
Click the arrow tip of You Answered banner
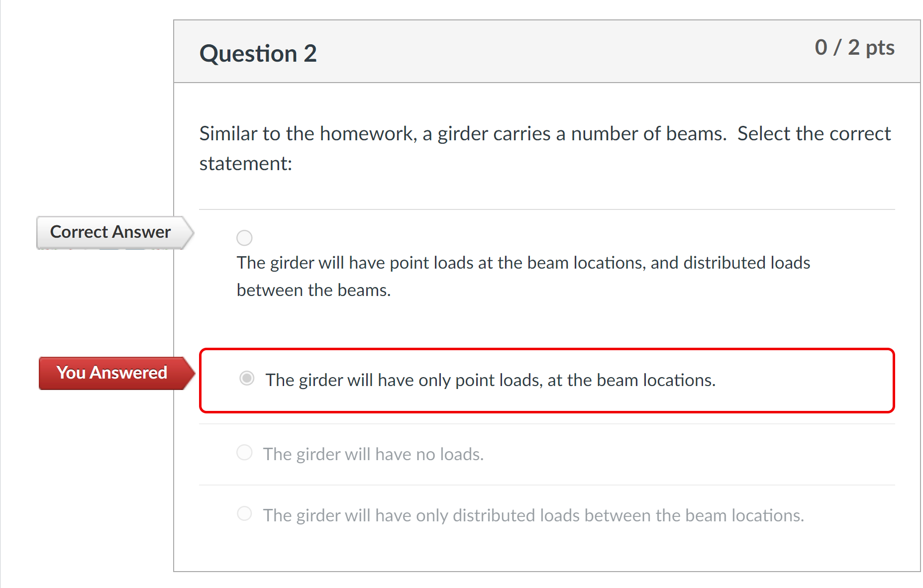tap(194, 373)
